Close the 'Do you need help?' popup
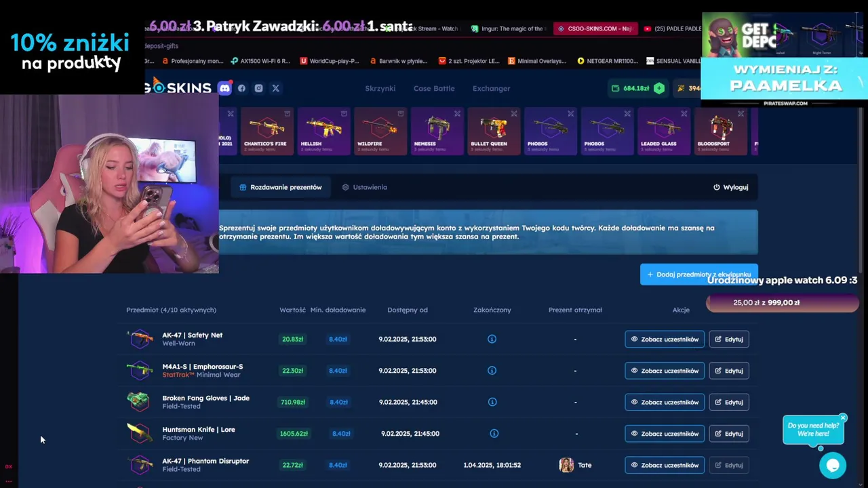The width and height of the screenshot is (868, 488). [843, 418]
